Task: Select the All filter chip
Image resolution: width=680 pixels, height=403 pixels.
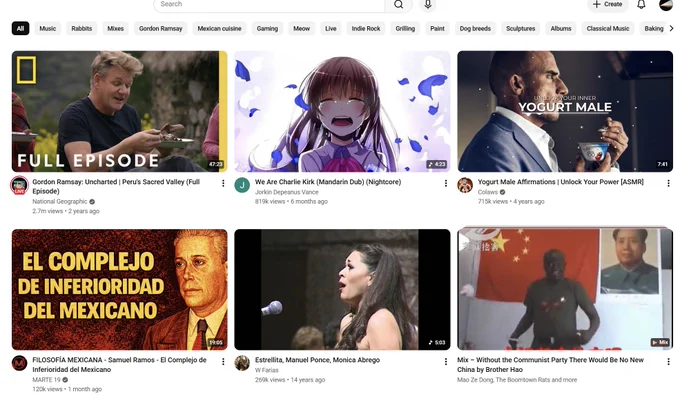Action: 20,29
